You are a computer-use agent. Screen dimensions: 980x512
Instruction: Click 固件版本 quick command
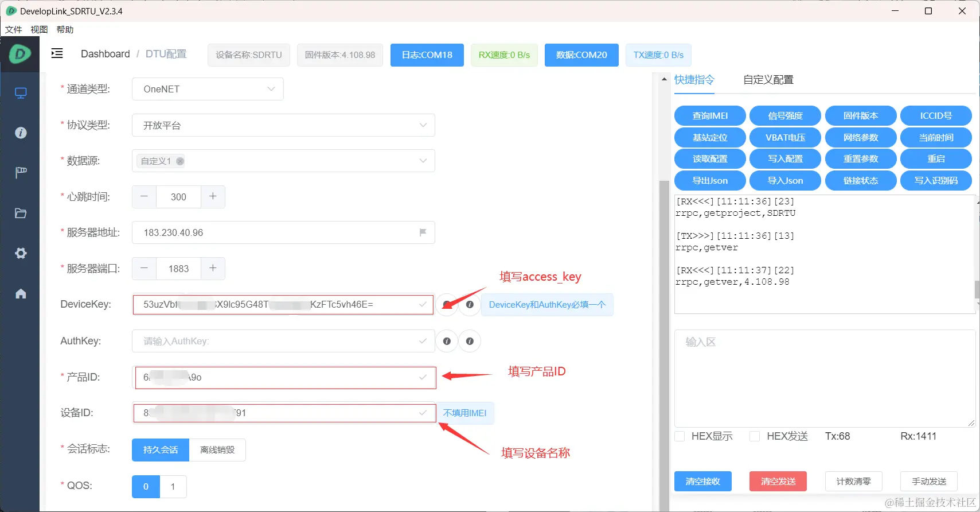(861, 116)
